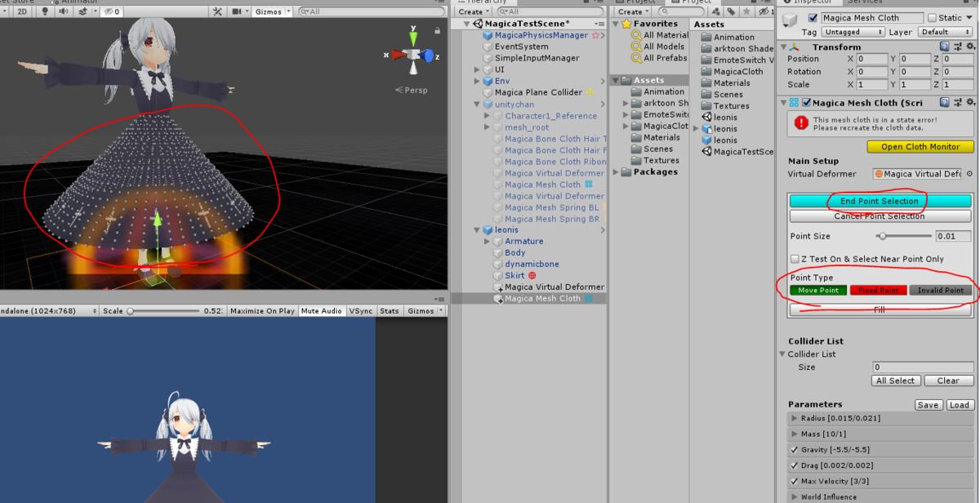Click Open Cloth Monitor button
Image resolution: width=980 pixels, height=503 pixels.
coord(920,147)
